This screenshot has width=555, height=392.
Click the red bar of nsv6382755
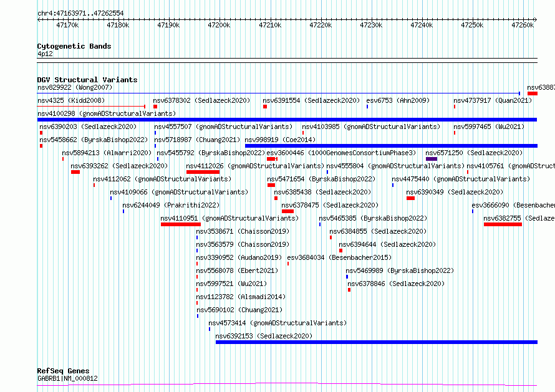click(503, 224)
